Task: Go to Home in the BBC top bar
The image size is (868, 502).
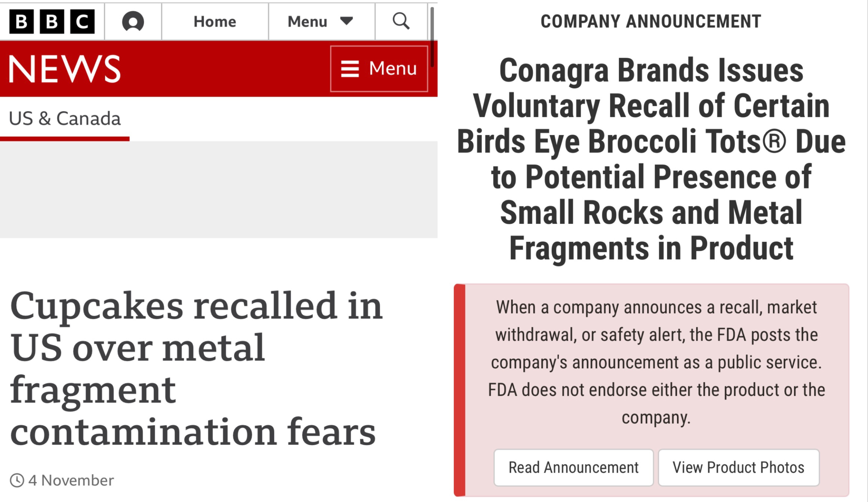Action: click(215, 21)
